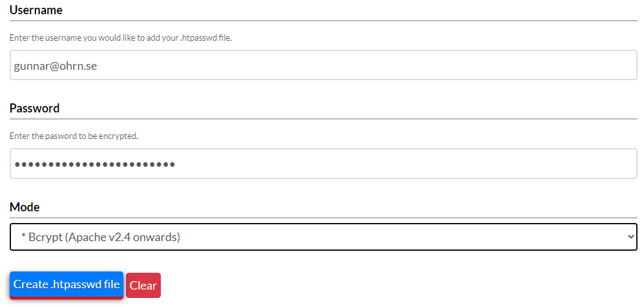Viewport: 644px width, 307px height.
Task: Click the masked password dots
Action: click(x=95, y=164)
